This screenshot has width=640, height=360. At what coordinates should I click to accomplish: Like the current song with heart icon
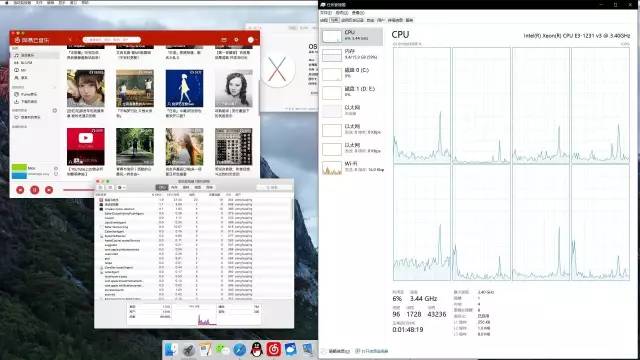click(56, 168)
